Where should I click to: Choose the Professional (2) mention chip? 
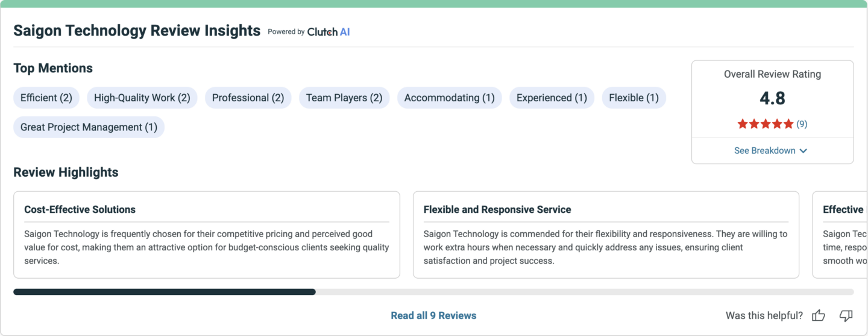(x=248, y=98)
